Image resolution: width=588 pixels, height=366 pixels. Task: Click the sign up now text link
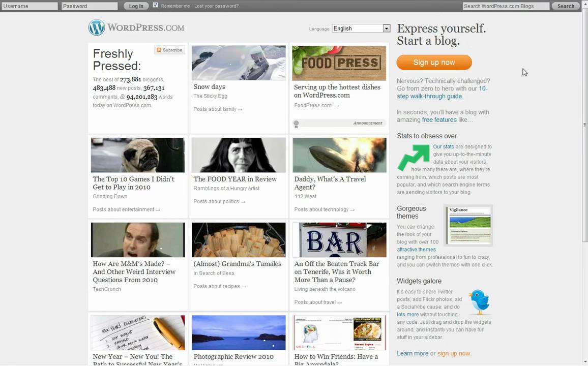454,353
